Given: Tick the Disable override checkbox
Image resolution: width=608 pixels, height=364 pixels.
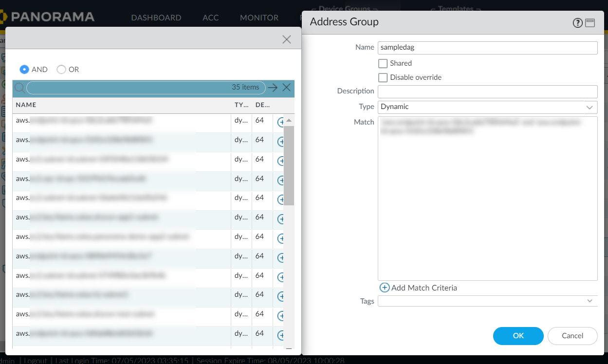Looking at the screenshot, I should 383,77.
